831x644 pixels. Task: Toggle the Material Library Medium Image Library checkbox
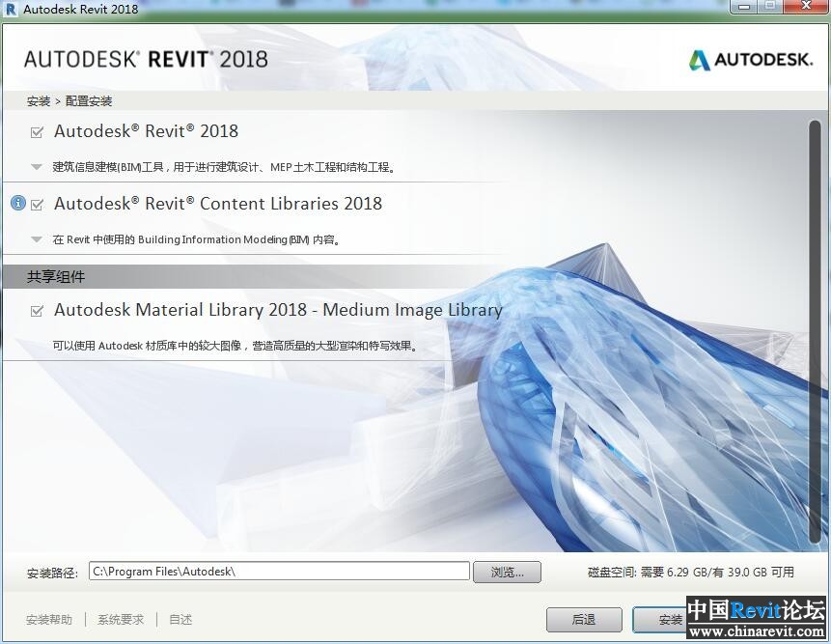[37, 311]
